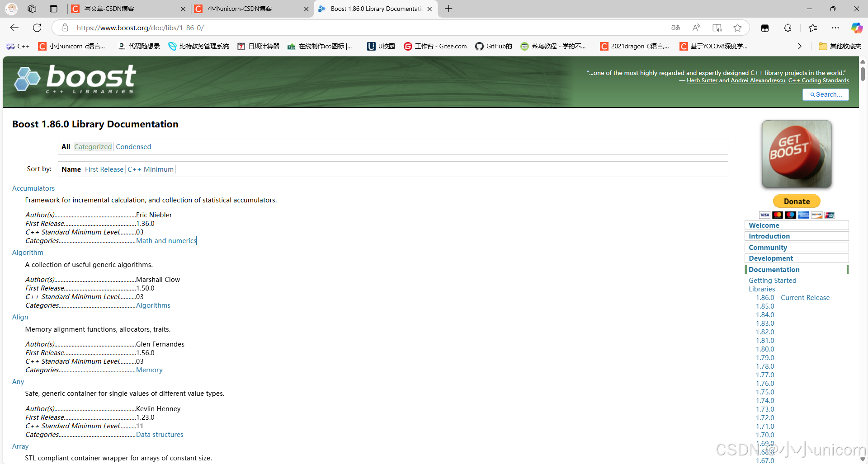
Task: Sort libraries by Name
Action: [71, 169]
